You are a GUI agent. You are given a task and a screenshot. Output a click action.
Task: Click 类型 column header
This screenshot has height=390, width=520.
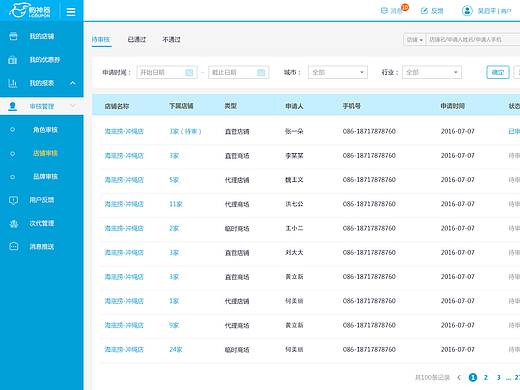231,106
